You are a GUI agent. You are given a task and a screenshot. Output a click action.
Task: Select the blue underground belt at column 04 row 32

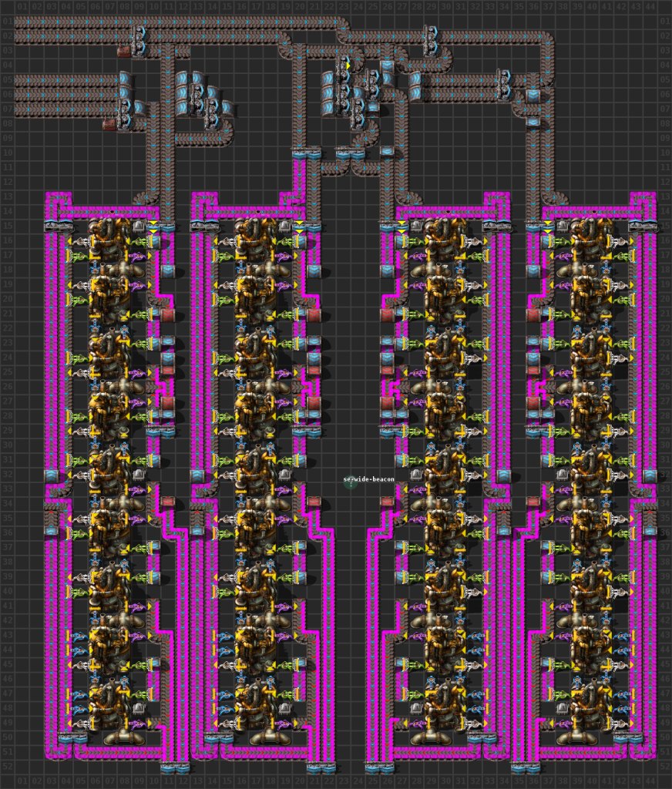pyautogui.click(x=52, y=474)
